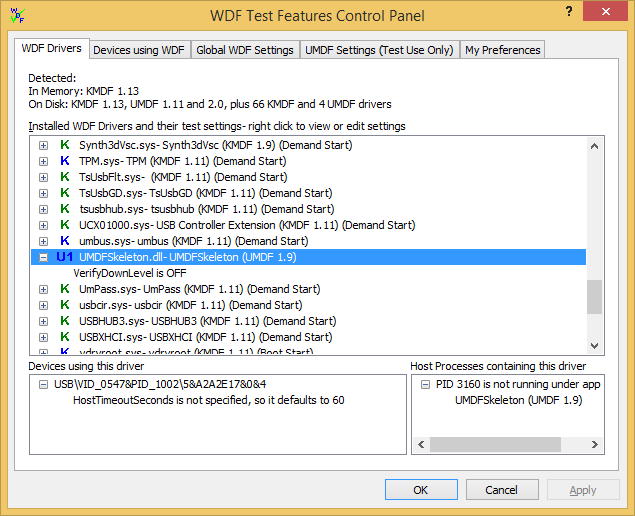Screen dimensions: 635x516
Task: Click the blue K icon beside umbus.sys
Action: 65,241
